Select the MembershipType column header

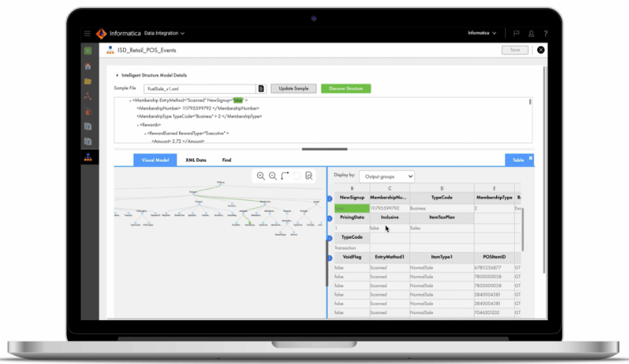coord(494,198)
